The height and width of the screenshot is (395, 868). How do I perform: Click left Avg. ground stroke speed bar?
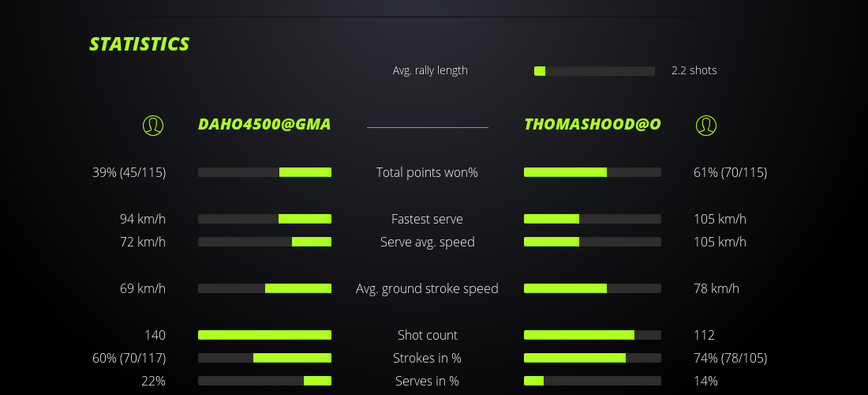(264, 288)
